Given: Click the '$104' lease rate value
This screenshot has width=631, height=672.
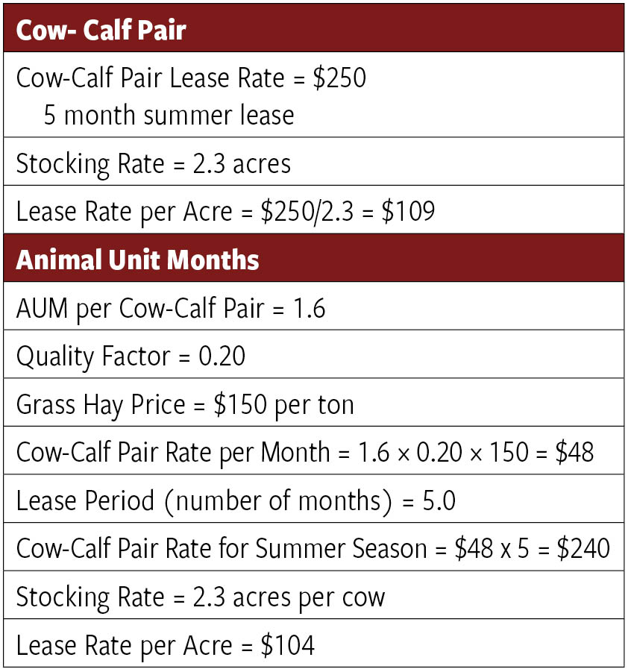Looking at the screenshot, I should 288,646.
